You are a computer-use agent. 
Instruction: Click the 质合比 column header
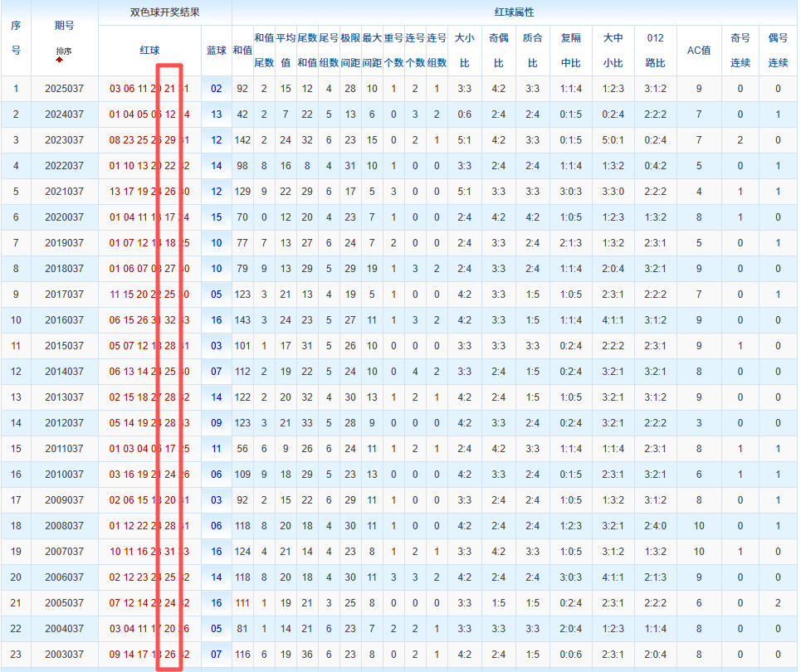coord(532,50)
